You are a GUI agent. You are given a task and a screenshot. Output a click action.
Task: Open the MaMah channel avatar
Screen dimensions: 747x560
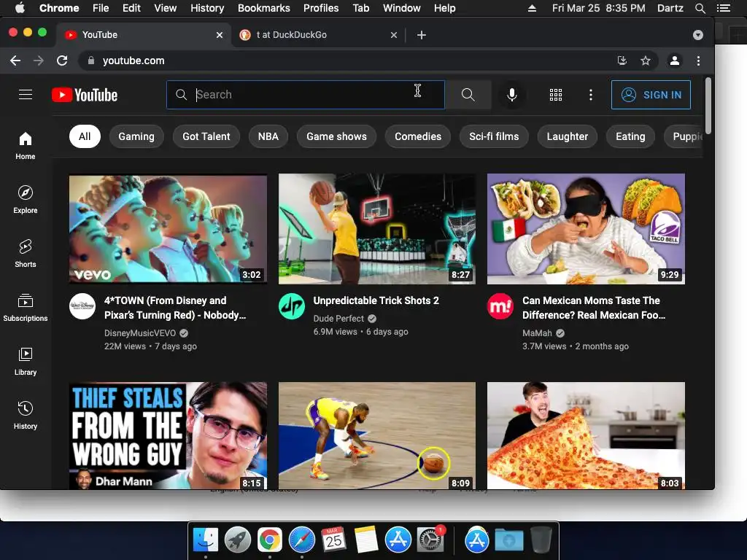(500, 306)
